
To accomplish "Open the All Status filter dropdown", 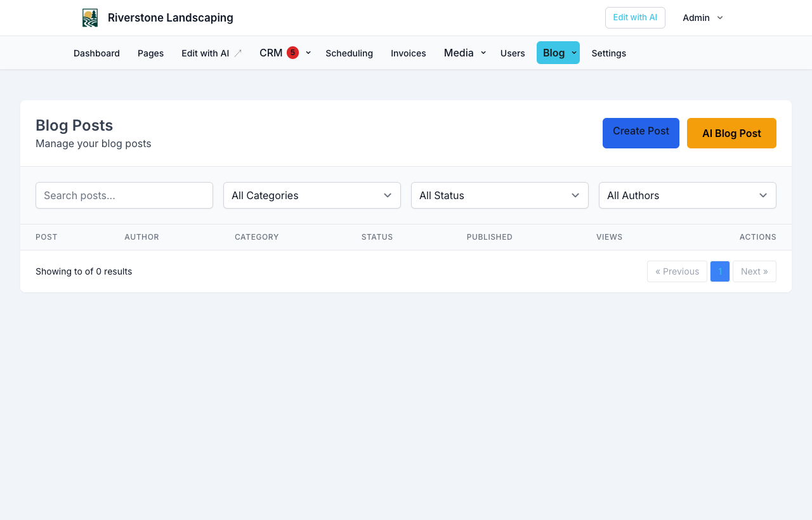I will 500,195.
